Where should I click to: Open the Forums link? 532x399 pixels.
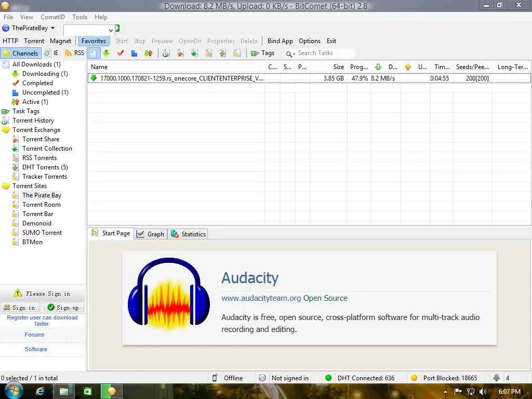[x=34, y=335]
